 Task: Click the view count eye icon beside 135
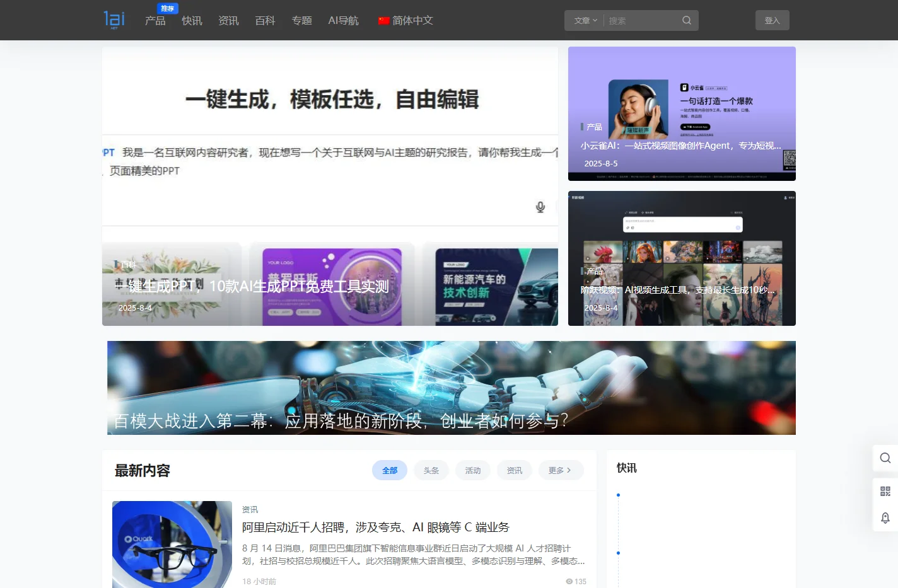coord(569,582)
